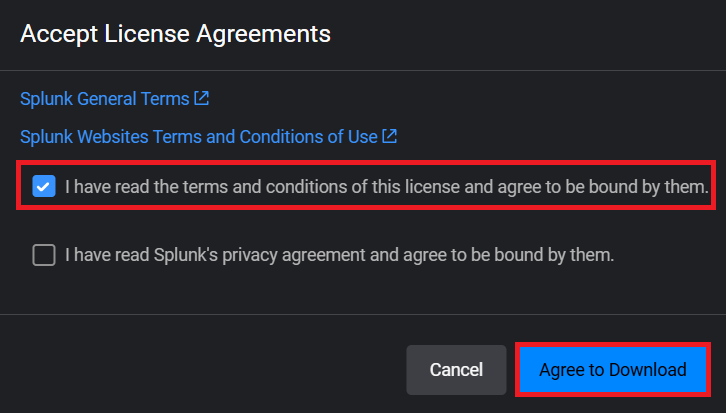This screenshot has width=726, height=413.
Task: Click the Accept License Agreements dialog title
Action: point(175,34)
